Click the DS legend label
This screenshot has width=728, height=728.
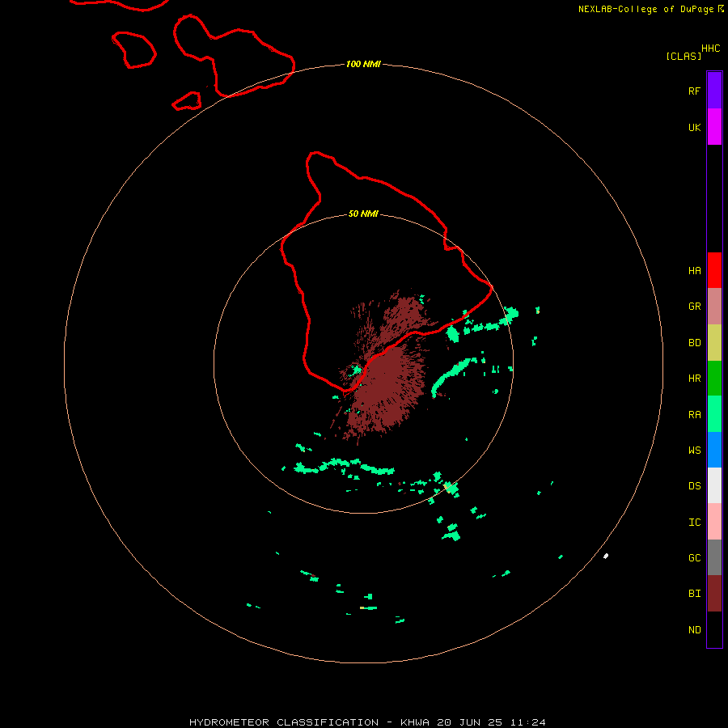tap(694, 486)
